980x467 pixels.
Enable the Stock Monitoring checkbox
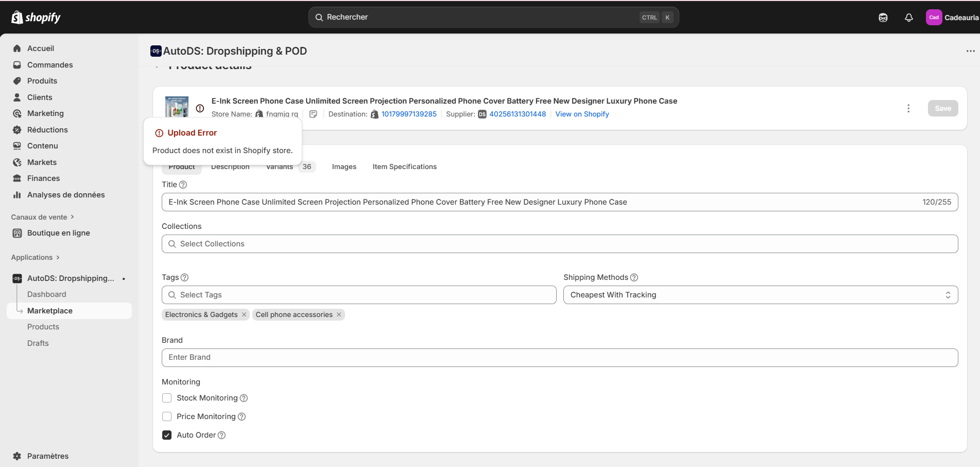[167, 398]
